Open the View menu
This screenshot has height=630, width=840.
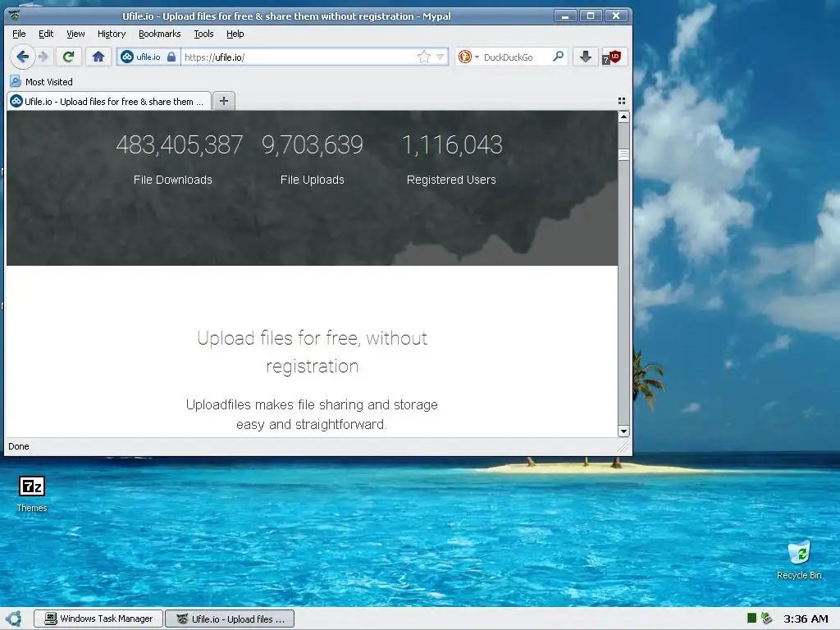[75, 34]
